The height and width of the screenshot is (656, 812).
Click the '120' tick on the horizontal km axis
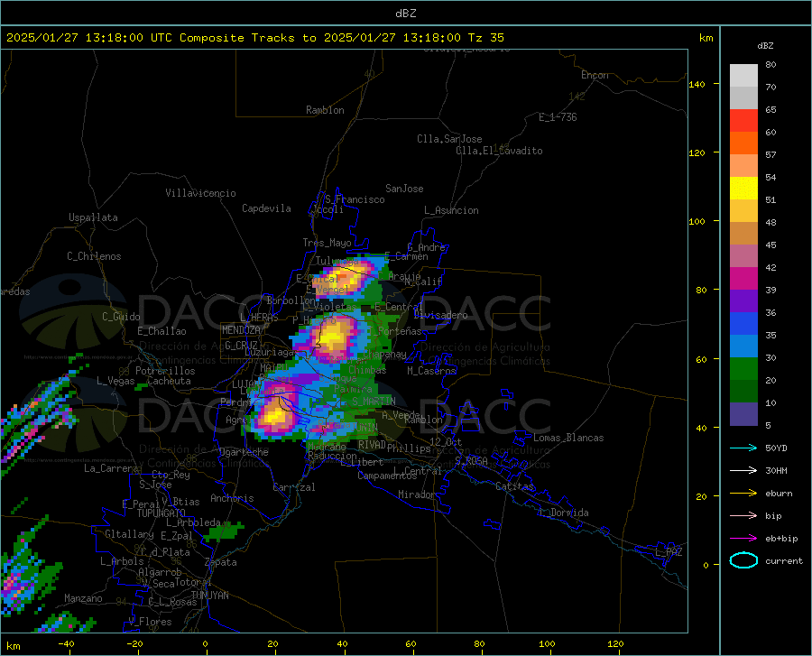coord(615,643)
